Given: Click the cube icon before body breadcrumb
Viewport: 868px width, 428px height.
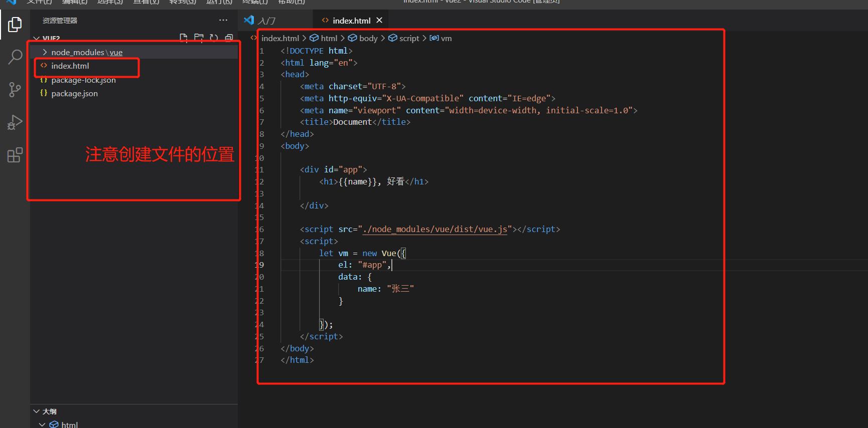Looking at the screenshot, I should pos(353,38).
